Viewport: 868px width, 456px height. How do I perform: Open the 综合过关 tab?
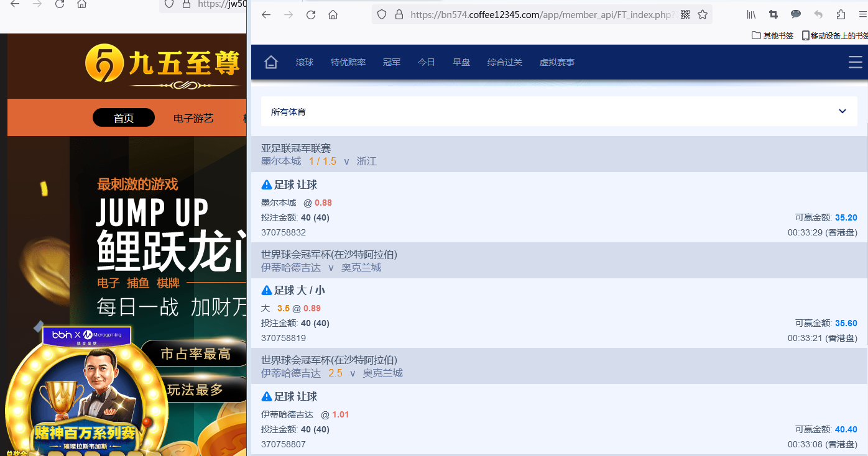[505, 62]
